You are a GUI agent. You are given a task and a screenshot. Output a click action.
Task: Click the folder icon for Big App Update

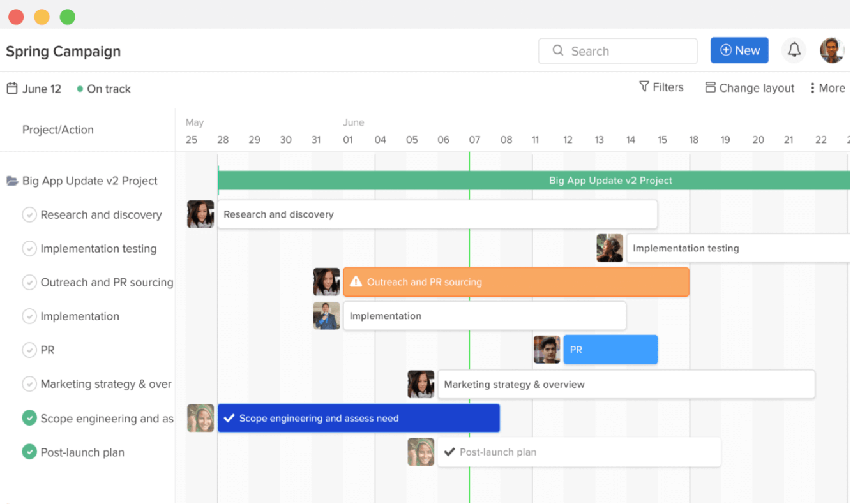[12, 181]
